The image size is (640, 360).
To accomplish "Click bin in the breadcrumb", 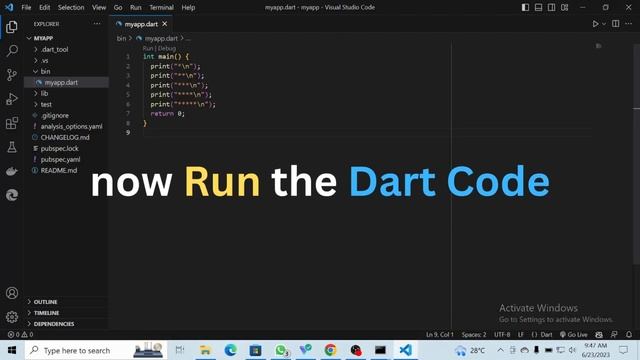I will tap(121, 38).
